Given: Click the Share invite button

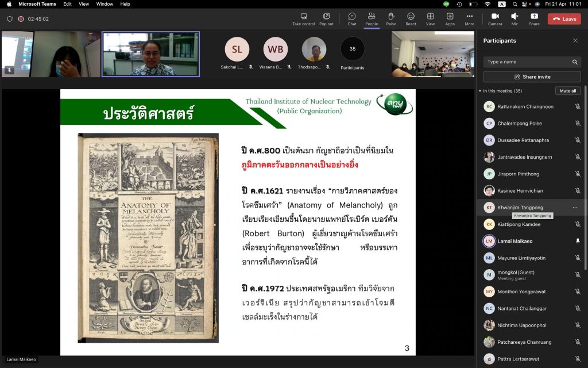Looking at the screenshot, I should (x=532, y=76).
